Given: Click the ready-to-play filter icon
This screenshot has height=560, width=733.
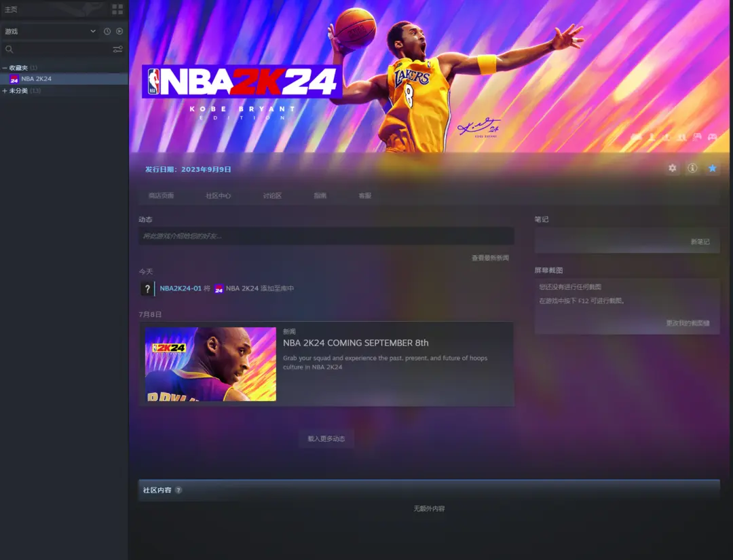Looking at the screenshot, I should pyautogui.click(x=119, y=31).
